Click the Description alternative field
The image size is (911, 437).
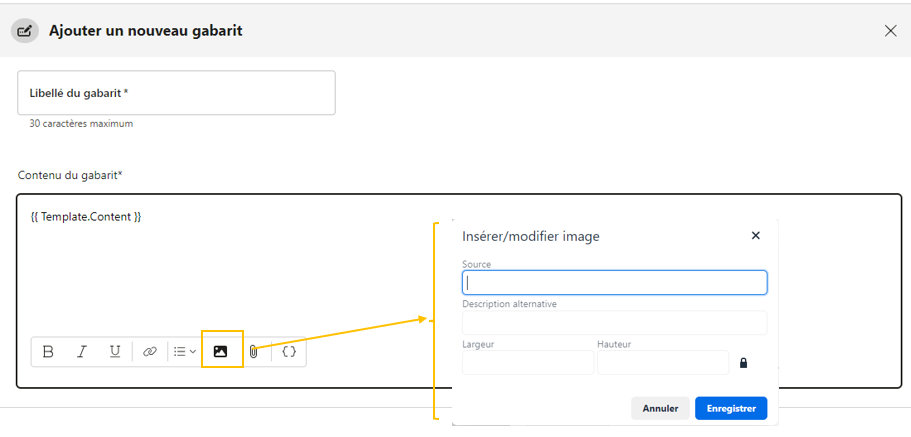614,323
